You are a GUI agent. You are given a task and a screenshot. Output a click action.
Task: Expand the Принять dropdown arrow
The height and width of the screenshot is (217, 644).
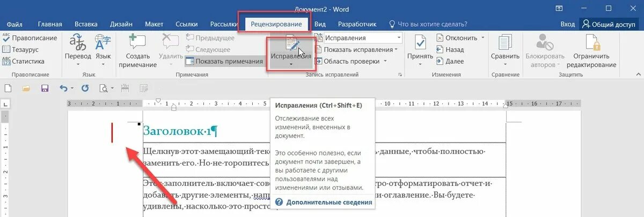coord(420,63)
